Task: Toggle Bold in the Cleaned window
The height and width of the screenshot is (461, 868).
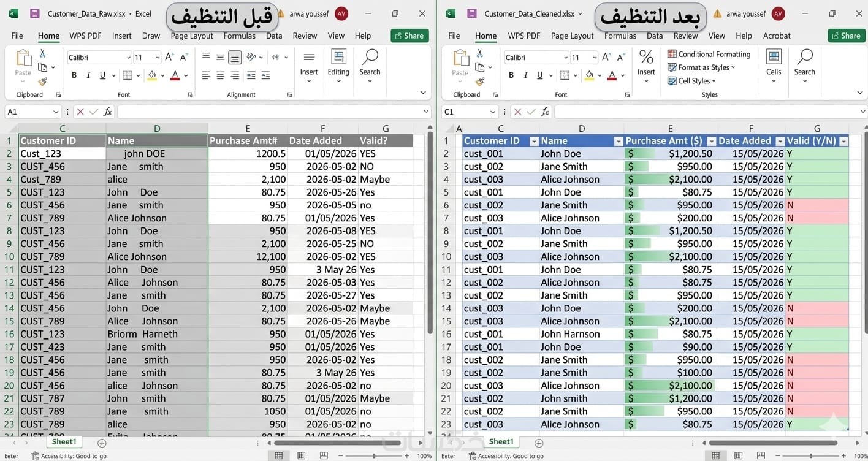Action: (x=511, y=75)
